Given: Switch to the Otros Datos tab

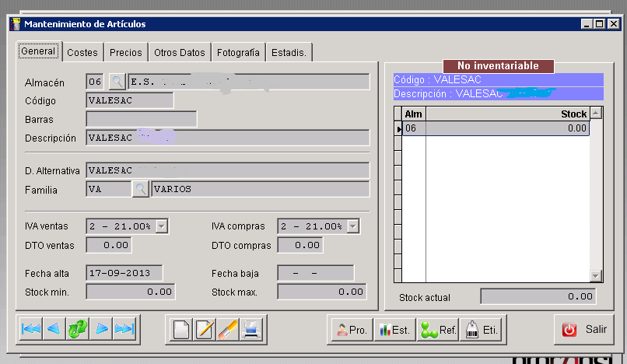Looking at the screenshot, I should (180, 52).
